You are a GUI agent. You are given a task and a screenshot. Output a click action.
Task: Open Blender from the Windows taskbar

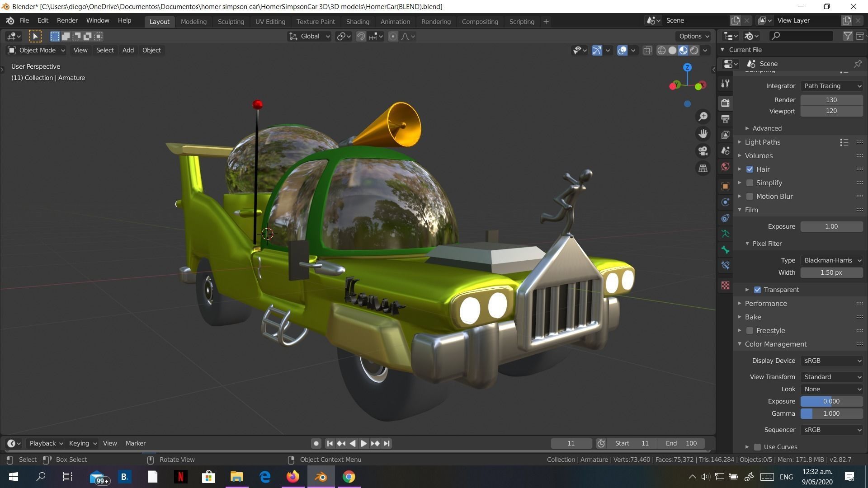321,477
